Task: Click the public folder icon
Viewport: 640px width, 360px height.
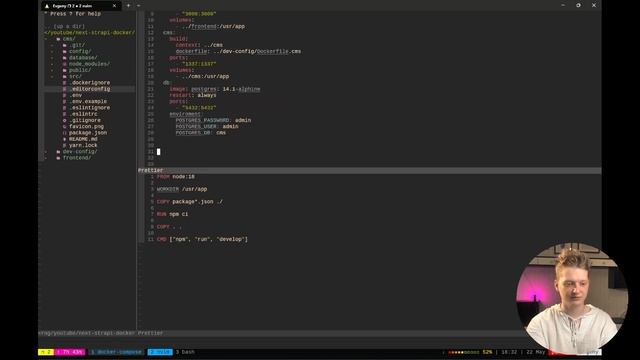Action: click(x=64, y=70)
